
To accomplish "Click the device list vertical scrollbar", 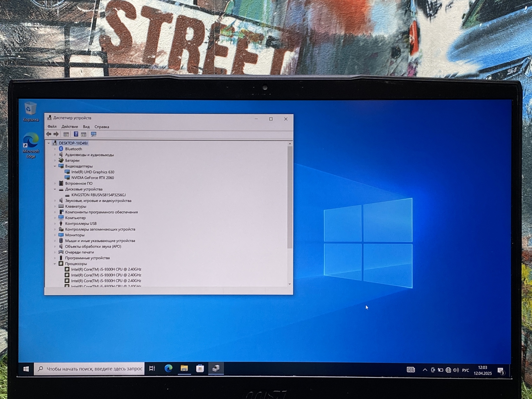I will pos(290,197).
